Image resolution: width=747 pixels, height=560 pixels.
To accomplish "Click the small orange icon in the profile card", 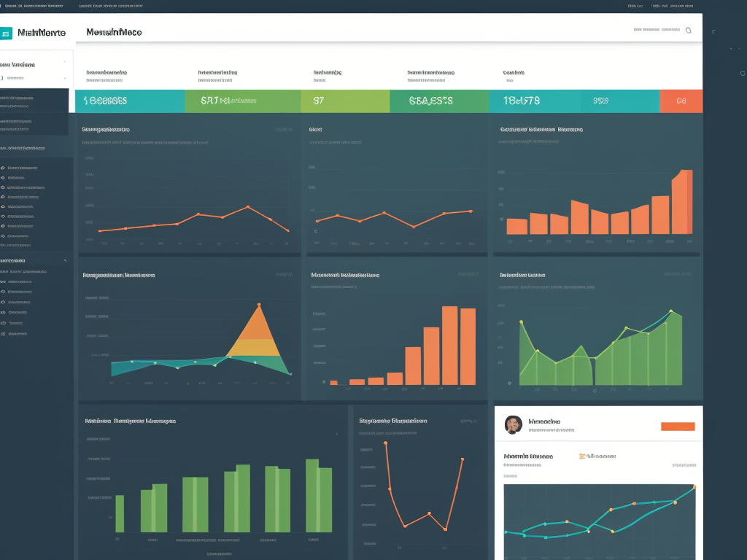I will pos(581,456).
